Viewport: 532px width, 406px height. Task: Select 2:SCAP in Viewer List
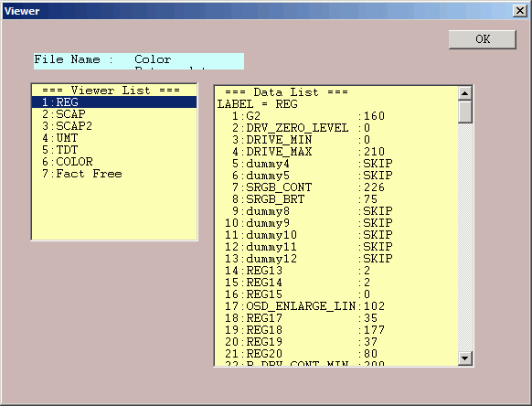click(114, 114)
